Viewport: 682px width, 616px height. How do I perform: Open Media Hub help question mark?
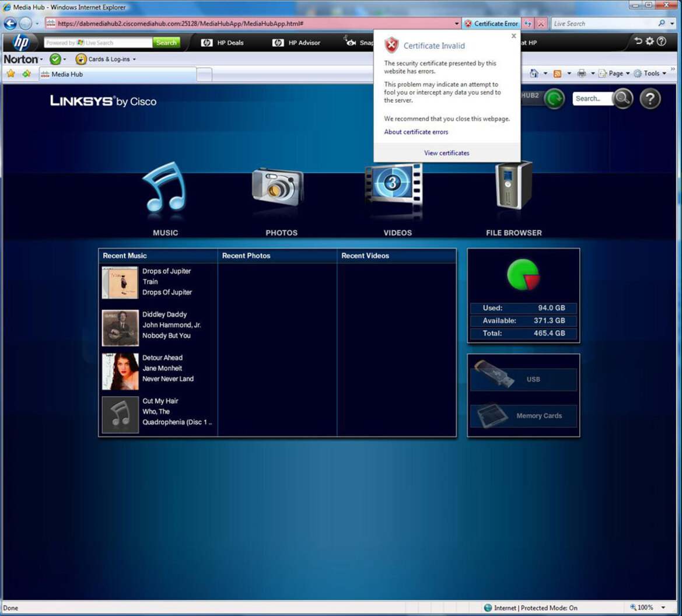650,99
